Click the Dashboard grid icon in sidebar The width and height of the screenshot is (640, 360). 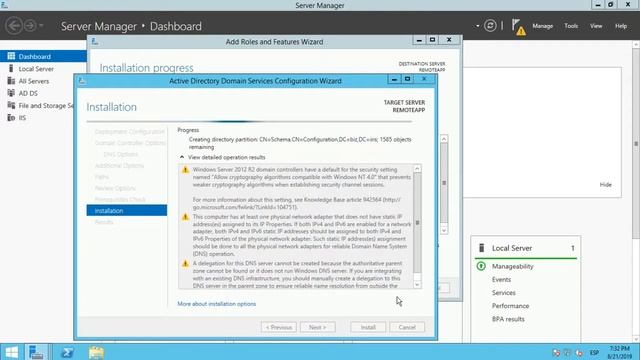coord(11,56)
